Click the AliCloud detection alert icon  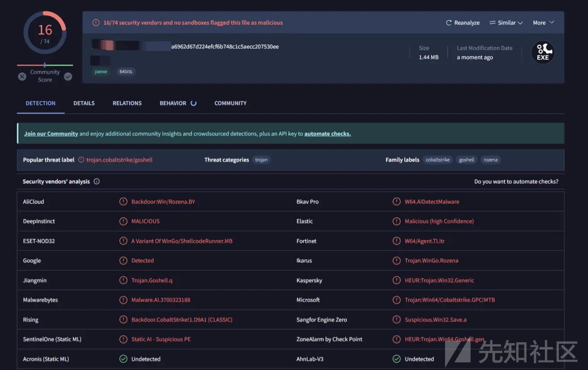[x=123, y=201]
